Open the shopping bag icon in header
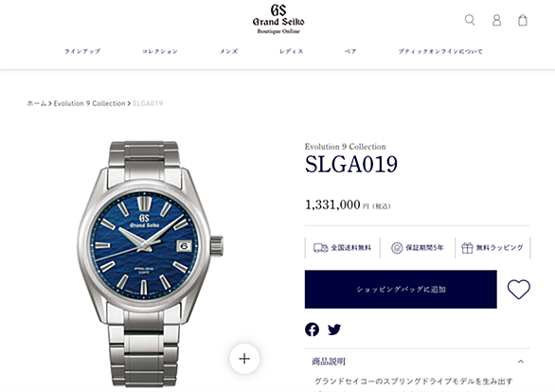 (x=523, y=20)
